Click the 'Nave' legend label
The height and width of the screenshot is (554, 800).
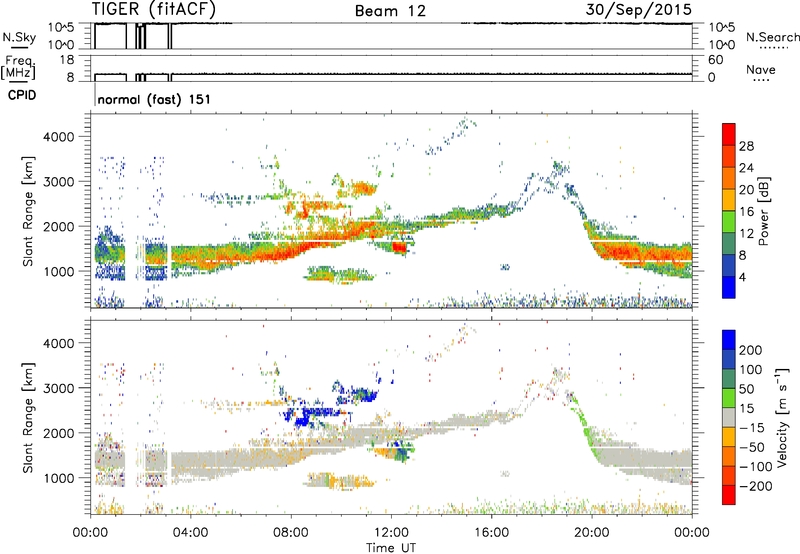click(x=761, y=69)
